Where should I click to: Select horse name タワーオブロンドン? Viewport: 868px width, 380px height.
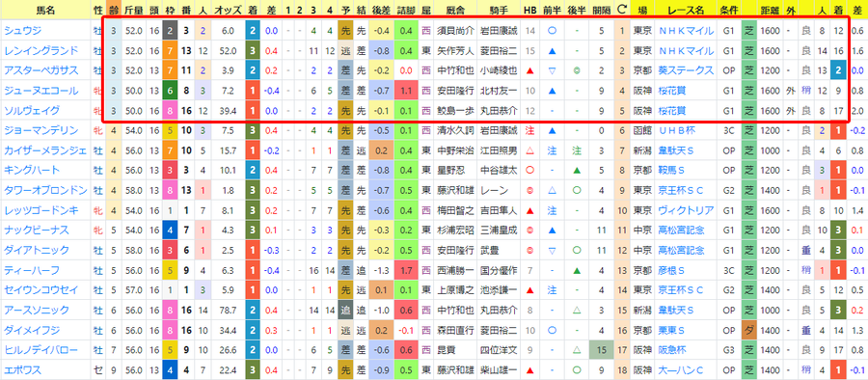click(x=45, y=191)
